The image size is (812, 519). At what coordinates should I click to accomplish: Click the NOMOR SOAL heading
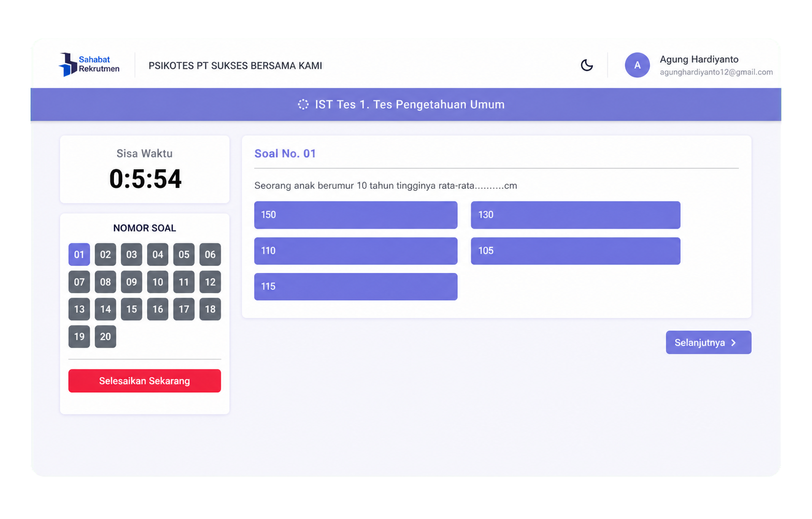click(x=144, y=228)
